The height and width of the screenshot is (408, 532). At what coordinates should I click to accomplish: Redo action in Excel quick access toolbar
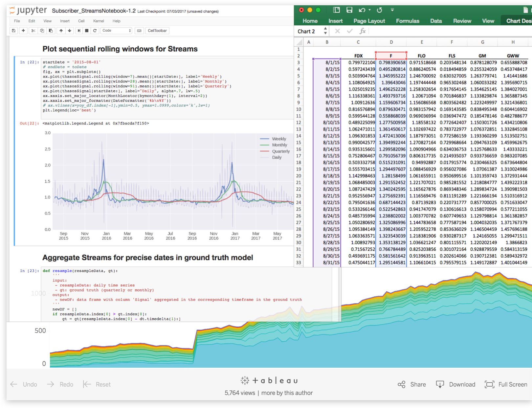pyautogui.click(x=379, y=10)
